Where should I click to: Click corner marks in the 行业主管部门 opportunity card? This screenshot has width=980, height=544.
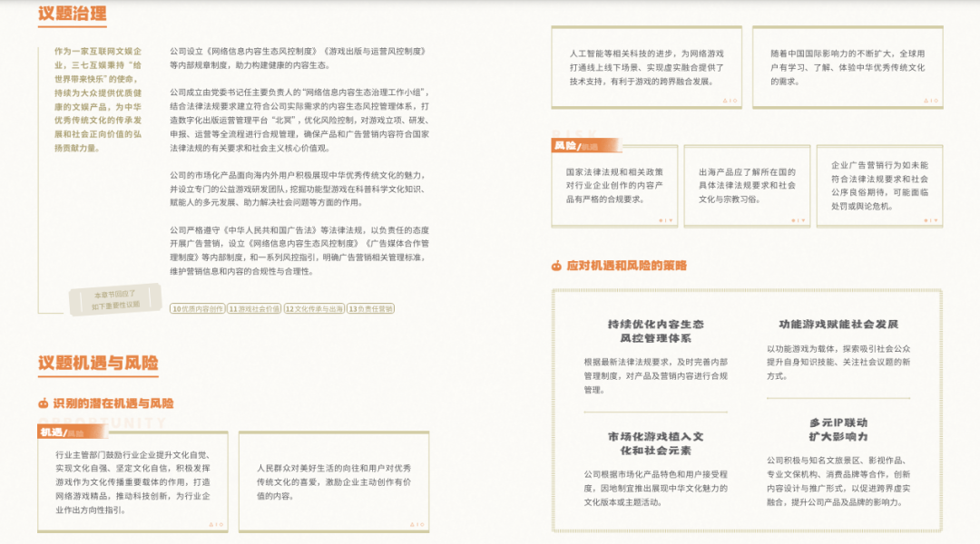tap(216, 525)
